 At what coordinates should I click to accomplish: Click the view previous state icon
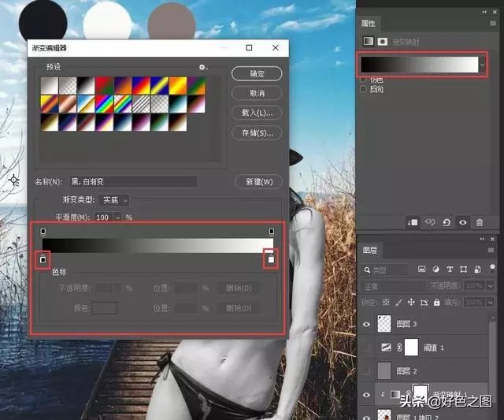(430, 222)
